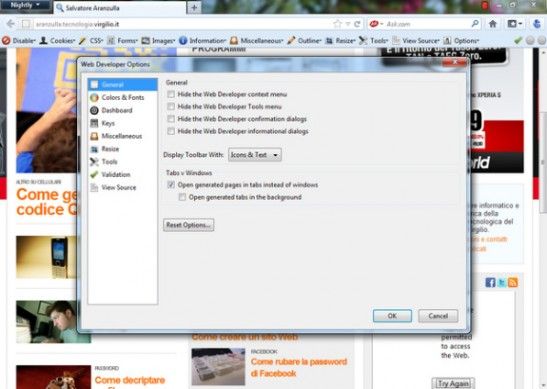This screenshot has width=547, height=389.
Task: Click Cancel in Web Developer Options
Action: tap(438, 316)
